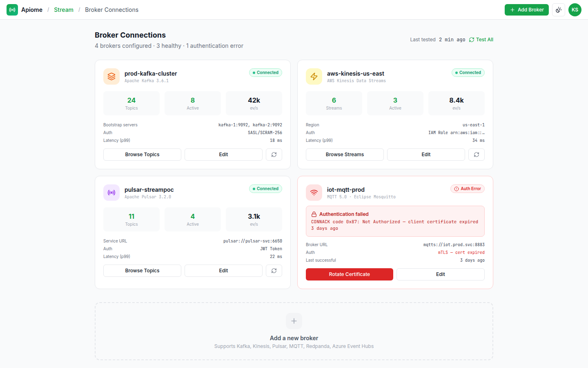Click the 8.4k ev/s stat tile
This screenshot has height=368, width=588.
pyautogui.click(x=457, y=103)
